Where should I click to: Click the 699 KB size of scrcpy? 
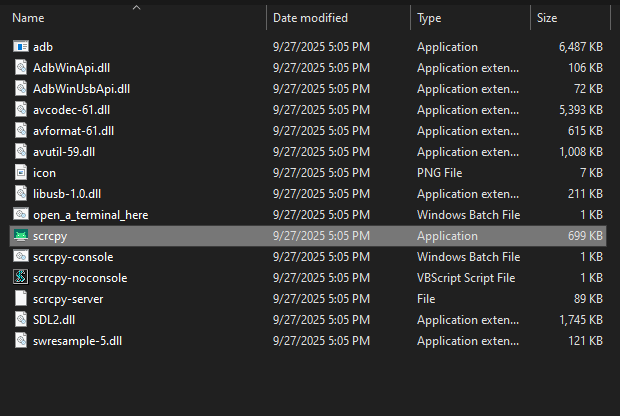(x=585, y=236)
